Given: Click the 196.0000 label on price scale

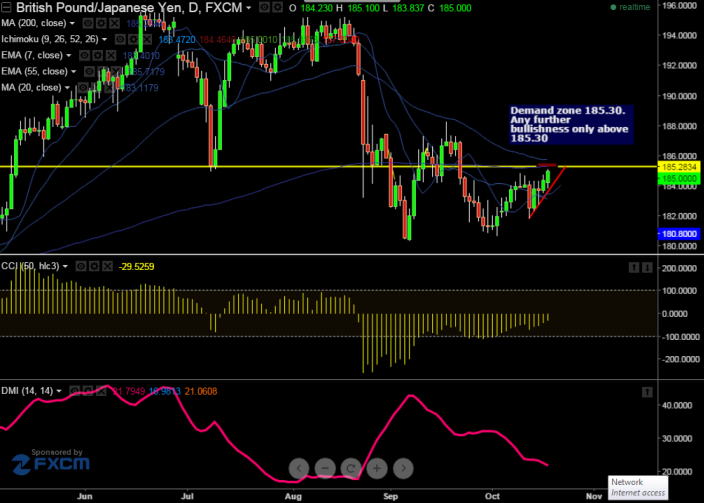Looking at the screenshot, I should coord(682,5).
